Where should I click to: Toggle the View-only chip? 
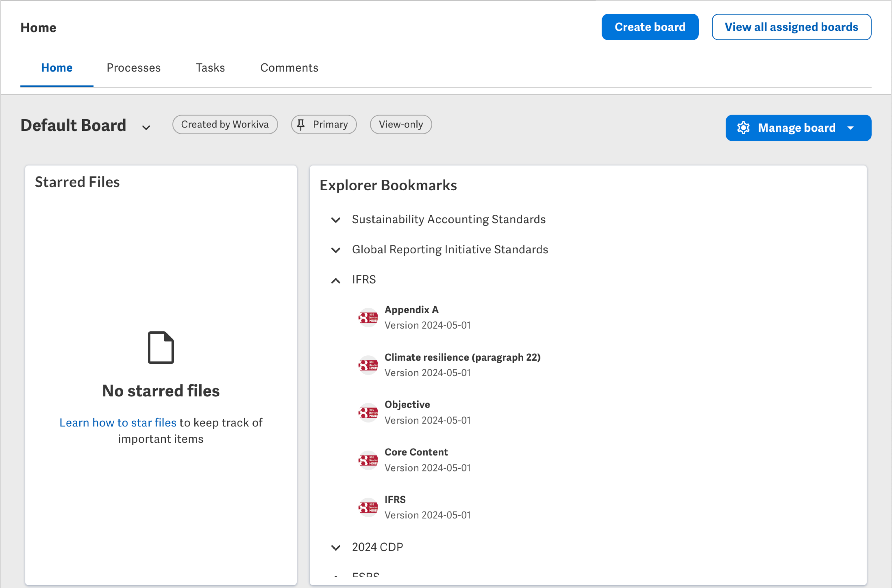click(400, 124)
